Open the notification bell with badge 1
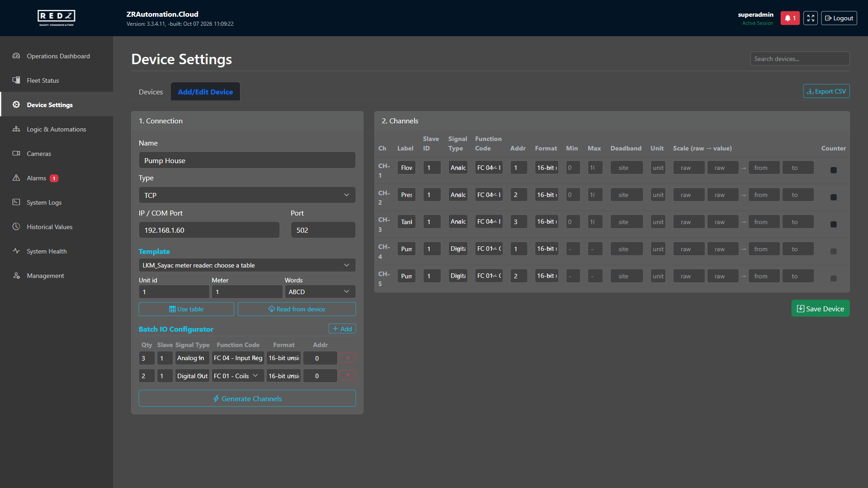The height and width of the screenshot is (488, 868). click(790, 18)
